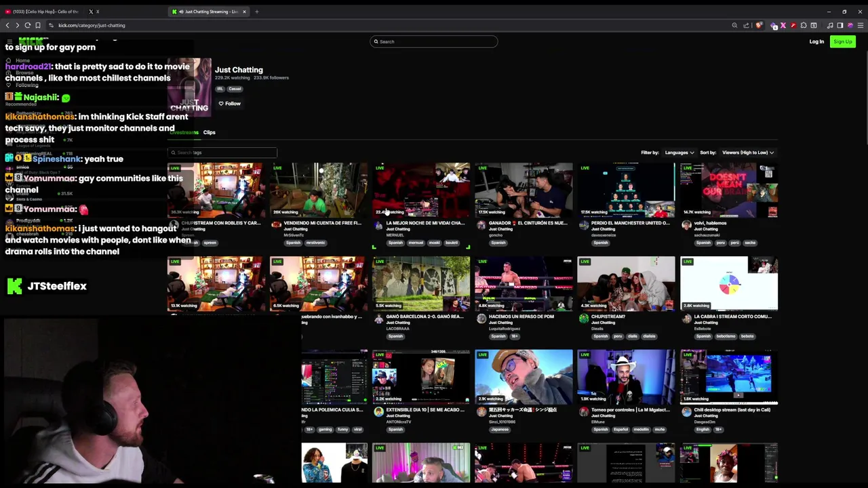
Task: Select the 'bebotismo' tag under LA CABRA stream
Action: 726,336
